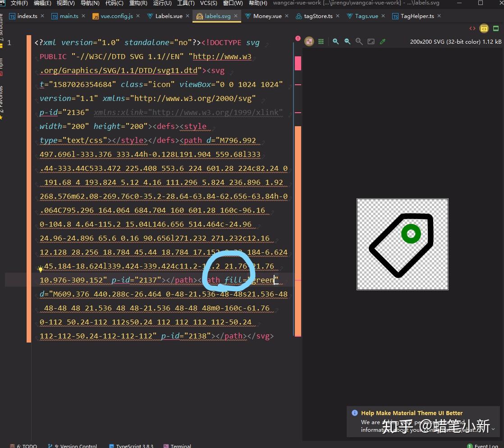Image resolution: width=504 pixels, height=448 pixels.
Task: Show editor and preview split view
Action: (484, 28)
